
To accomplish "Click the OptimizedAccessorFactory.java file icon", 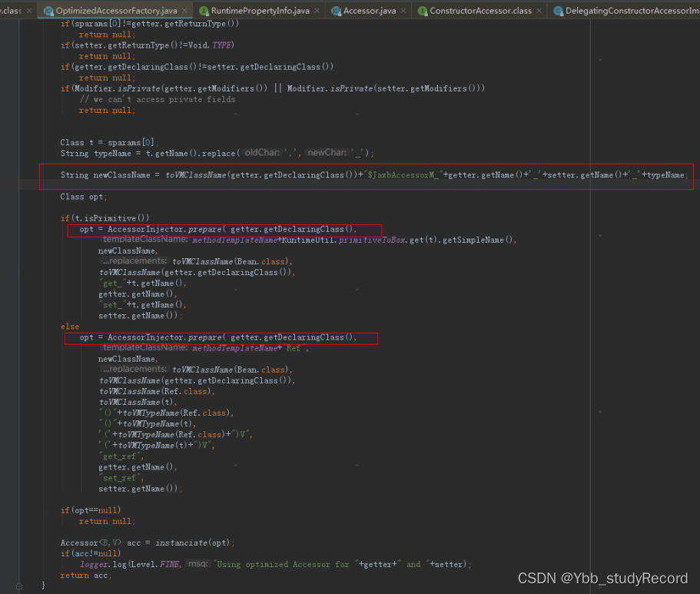I will pyautogui.click(x=48, y=11).
